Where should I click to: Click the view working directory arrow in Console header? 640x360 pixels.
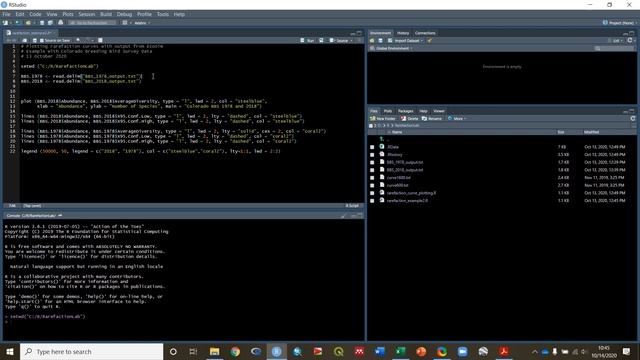tap(60, 215)
